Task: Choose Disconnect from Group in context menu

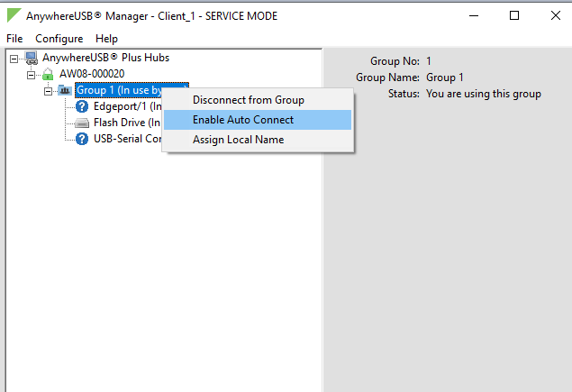Action: pos(248,100)
